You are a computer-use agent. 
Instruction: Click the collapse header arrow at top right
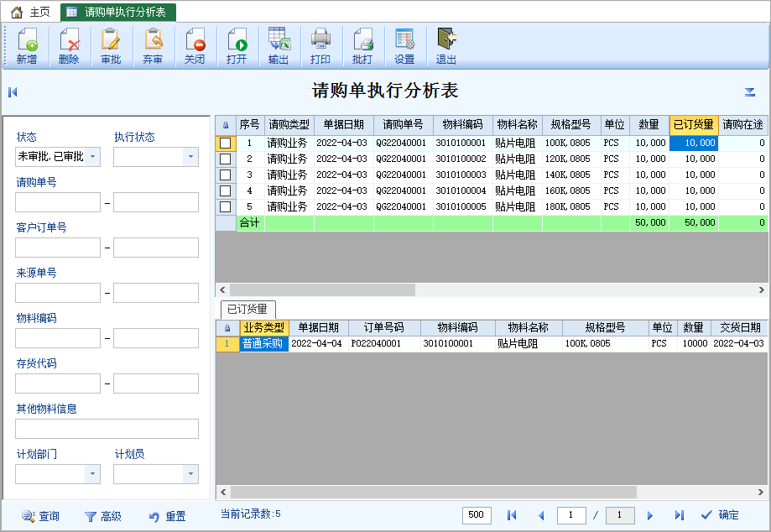click(x=749, y=92)
